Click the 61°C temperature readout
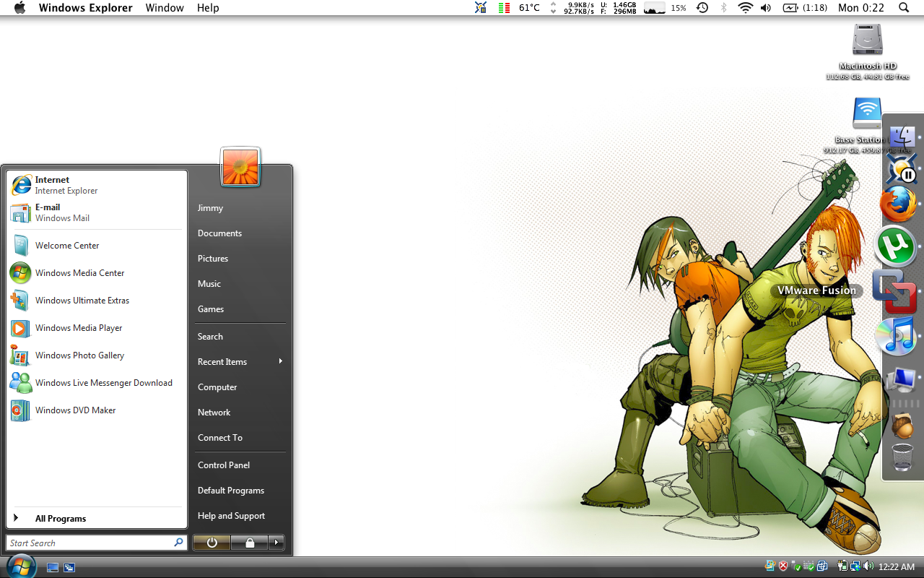924x578 pixels. click(x=529, y=8)
